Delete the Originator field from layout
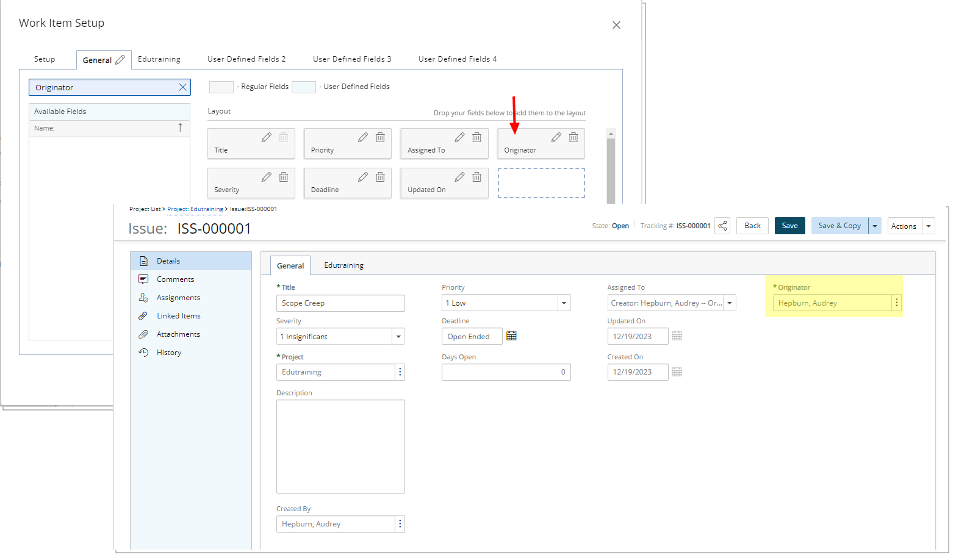This screenshot has height=560, width=956. tap(573, 137)
